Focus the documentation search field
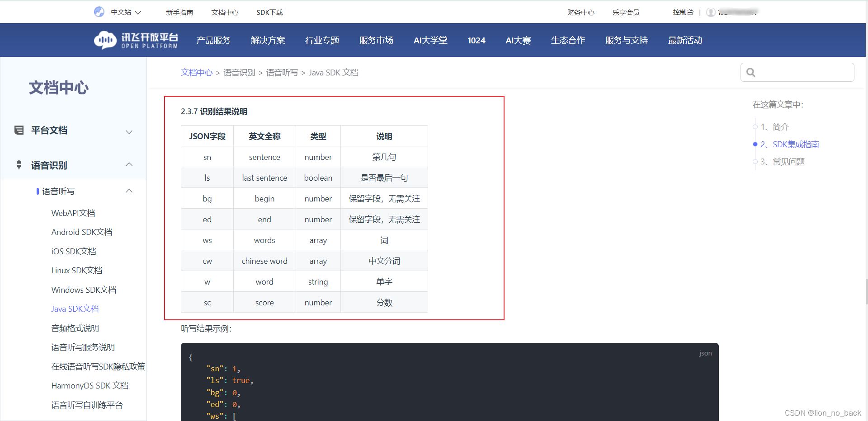 (x=797, y=72)
